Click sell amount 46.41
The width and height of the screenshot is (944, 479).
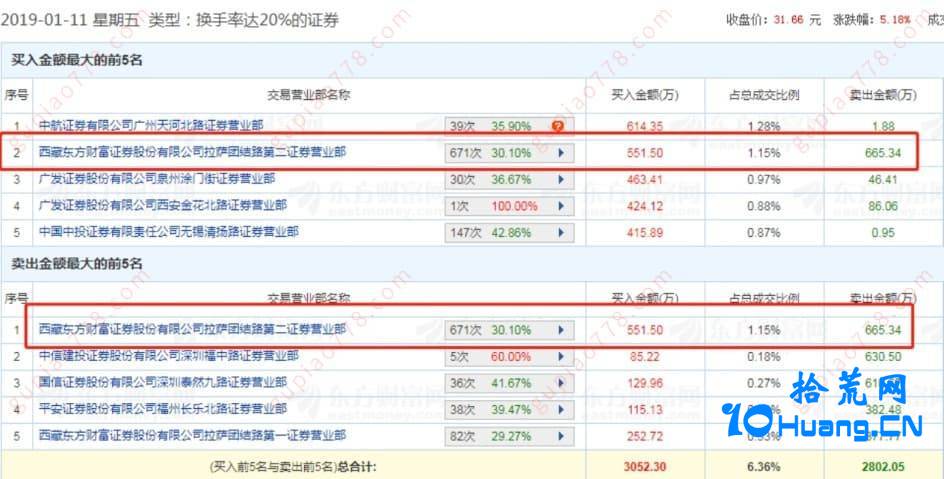coord(883,179)
